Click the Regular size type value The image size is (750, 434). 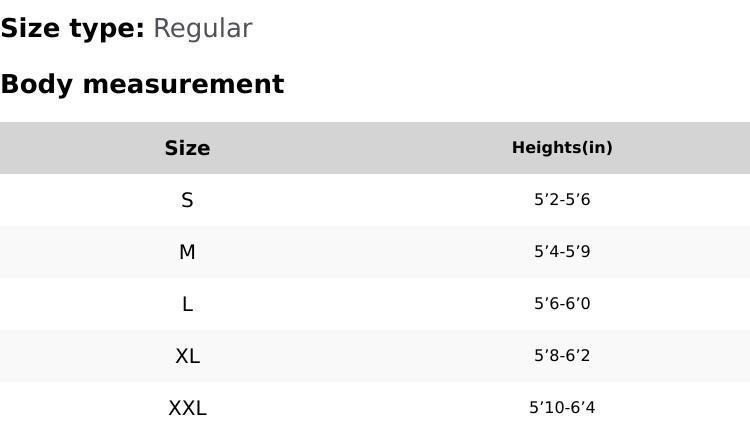click(202, 29)
